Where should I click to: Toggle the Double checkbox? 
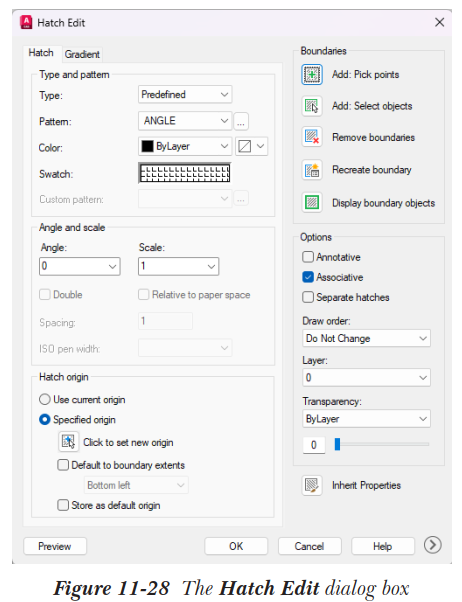click(x=45, y=294)
